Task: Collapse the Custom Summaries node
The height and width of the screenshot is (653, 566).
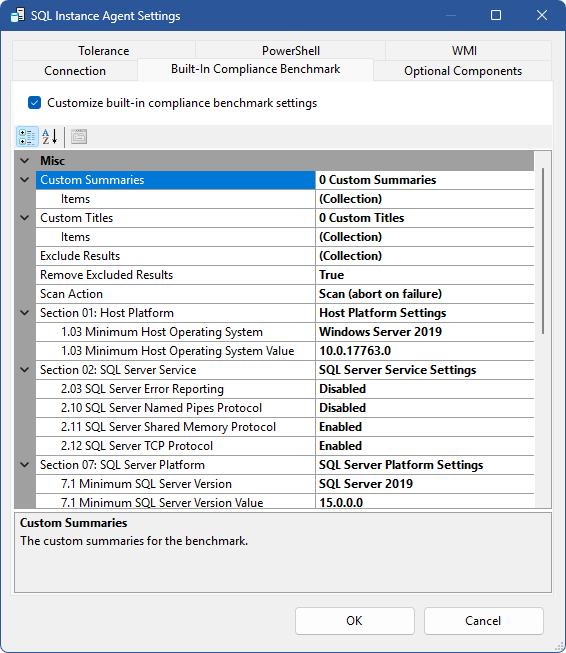Action: coord(25,180)
